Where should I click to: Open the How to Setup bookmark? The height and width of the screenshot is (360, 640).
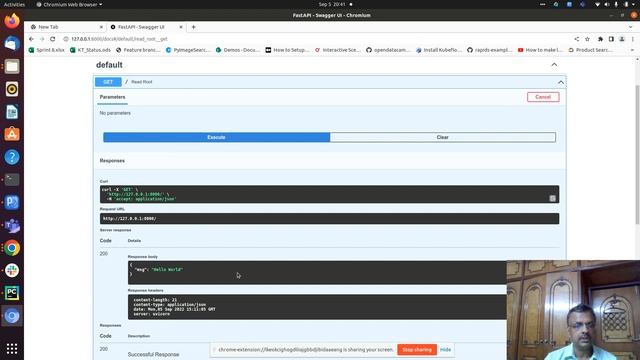[287, 50]
